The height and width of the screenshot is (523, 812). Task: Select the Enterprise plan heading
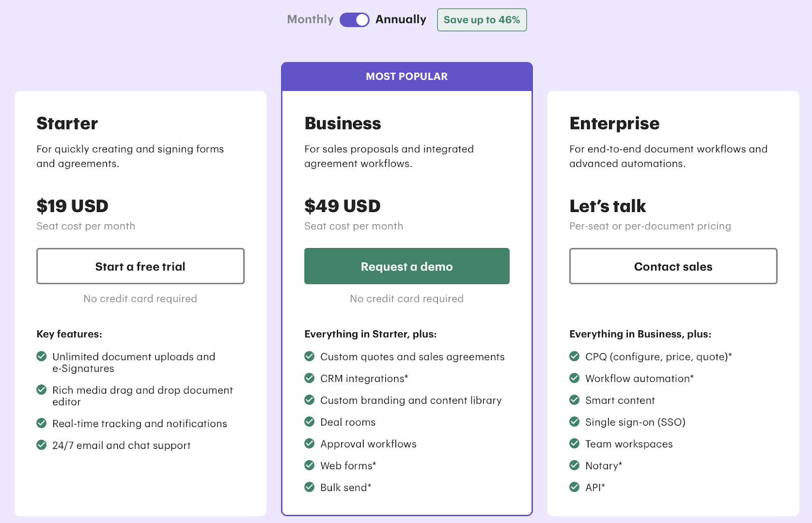coord(614,123)
